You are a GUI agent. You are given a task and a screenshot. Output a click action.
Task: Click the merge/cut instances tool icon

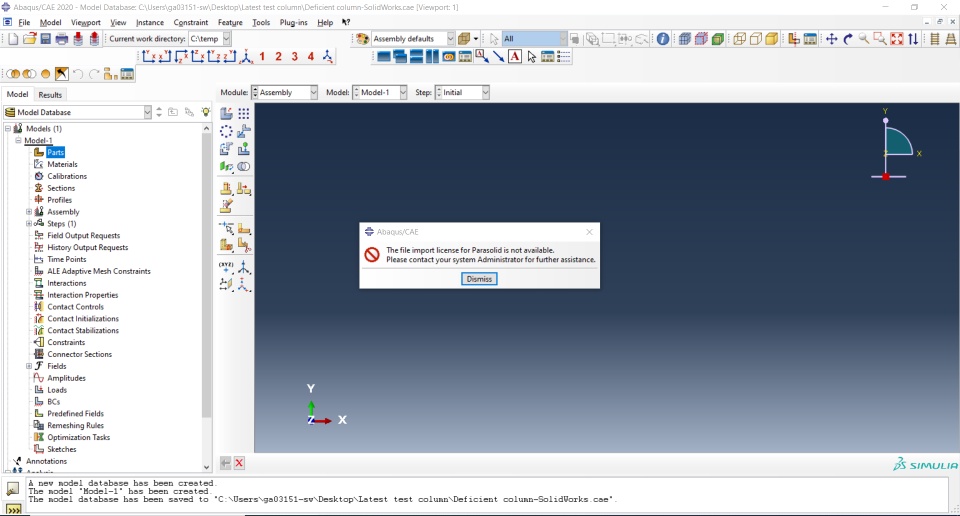click(x=244, y=166)
